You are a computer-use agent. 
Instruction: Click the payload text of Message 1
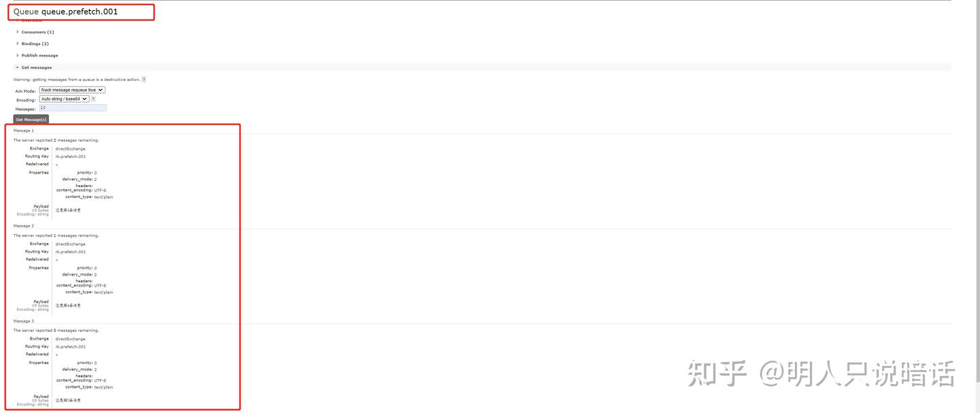click(68, 210)
